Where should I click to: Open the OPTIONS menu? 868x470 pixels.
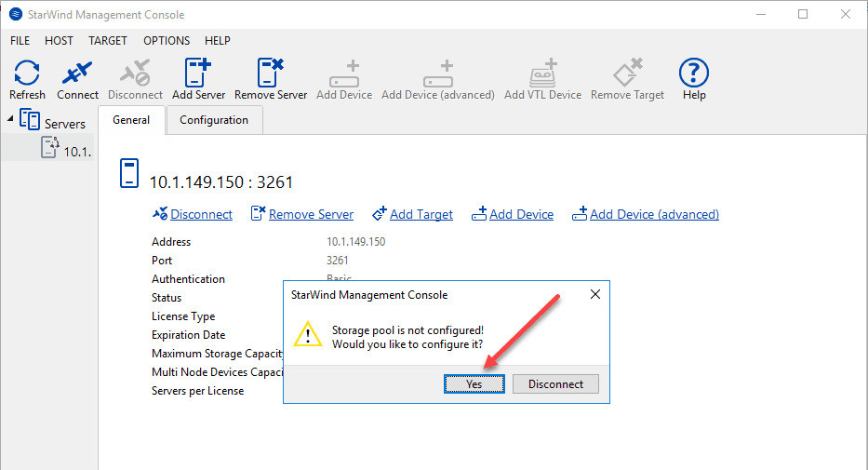pos(167,41)
